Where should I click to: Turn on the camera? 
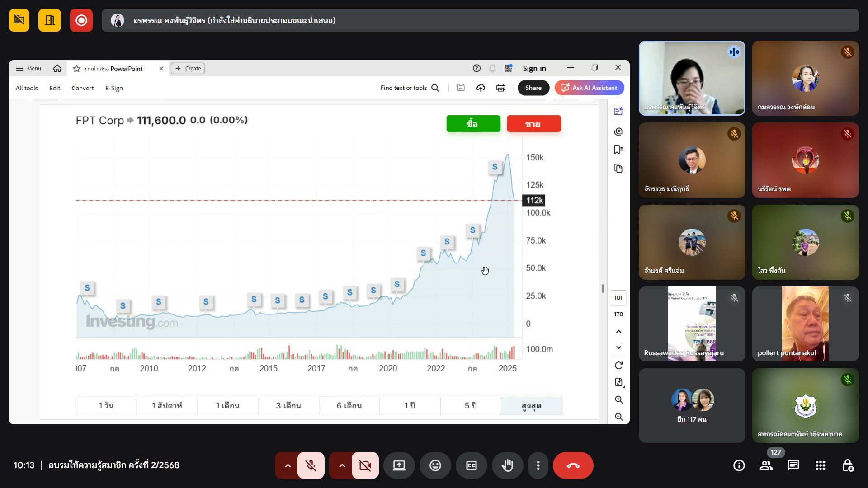365,465
